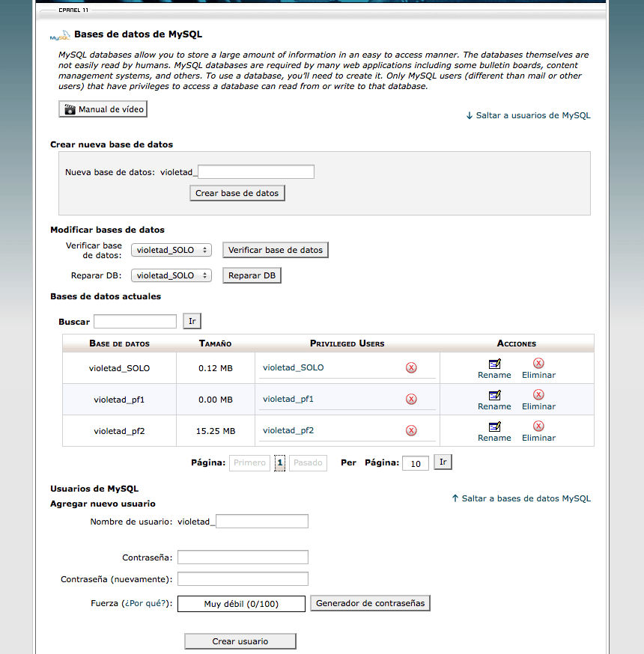This screenshot has width=644, height=654.
Task: Click the Acciones column header
Action: [x=517, y=343]
